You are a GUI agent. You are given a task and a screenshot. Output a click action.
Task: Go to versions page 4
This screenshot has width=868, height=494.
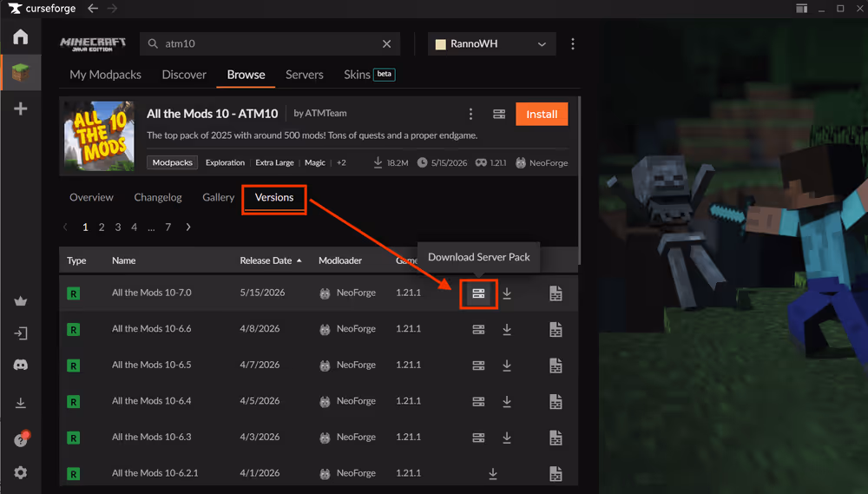(134, 227)
